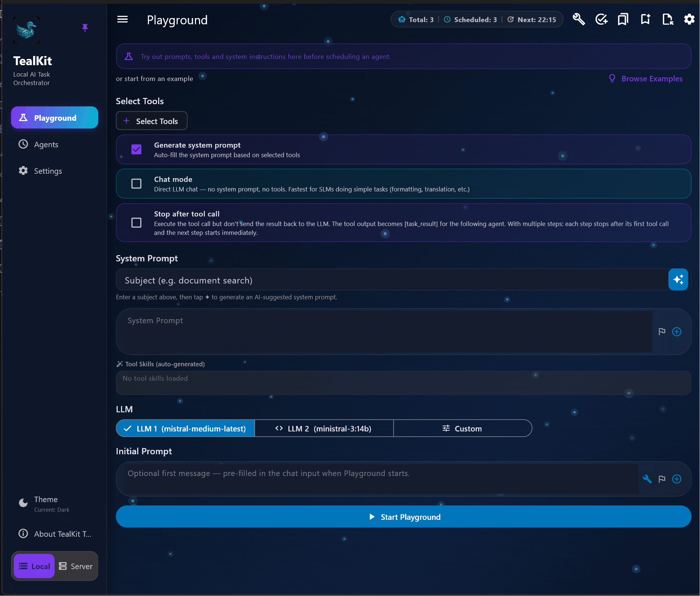Click the Start Playground button
The height and width of the screenshot is (596, 700).
[404, 517]
